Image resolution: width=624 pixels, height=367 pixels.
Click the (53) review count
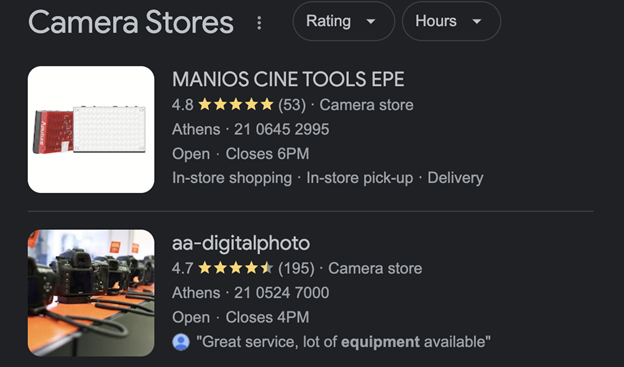tap(292, 105)
